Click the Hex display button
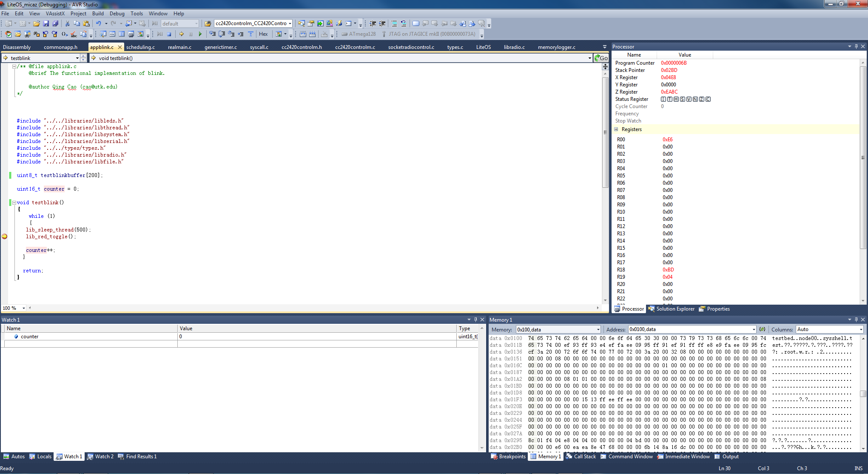 pos(263,34)
